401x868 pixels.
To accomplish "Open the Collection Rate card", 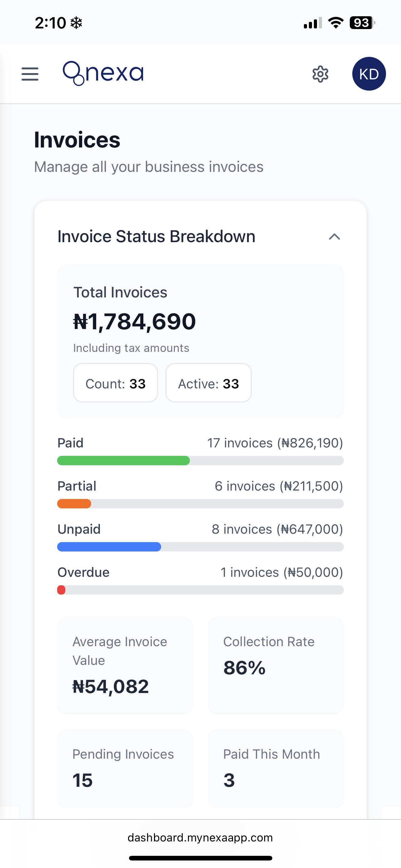I will point(276,666).
